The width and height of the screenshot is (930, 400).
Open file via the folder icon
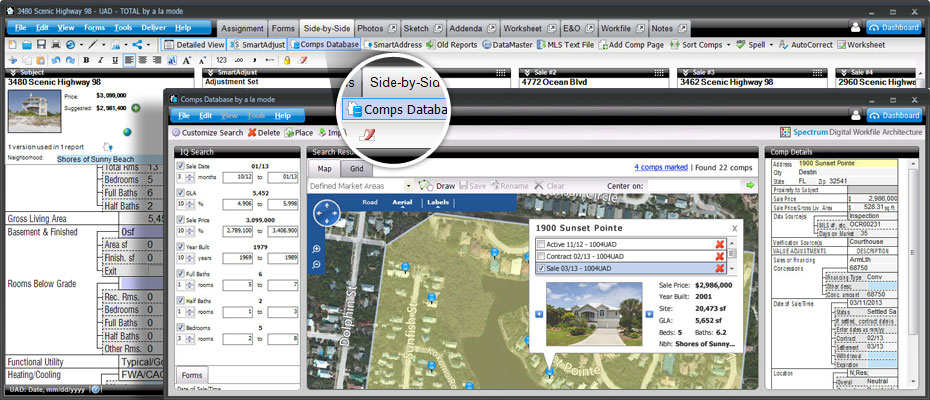point(27,45)
